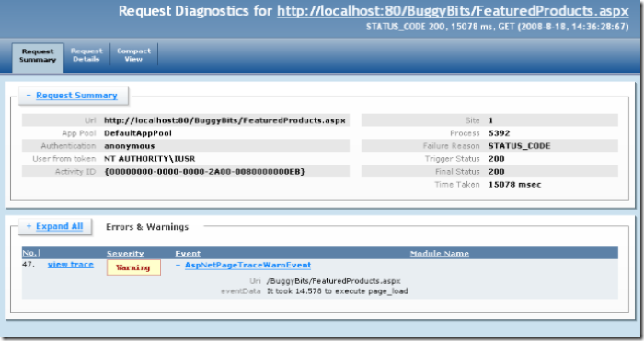Select the Failure Reason STATUS_CODE value
The height and width of the screenshot is (341, 644).
pos(520,146)
